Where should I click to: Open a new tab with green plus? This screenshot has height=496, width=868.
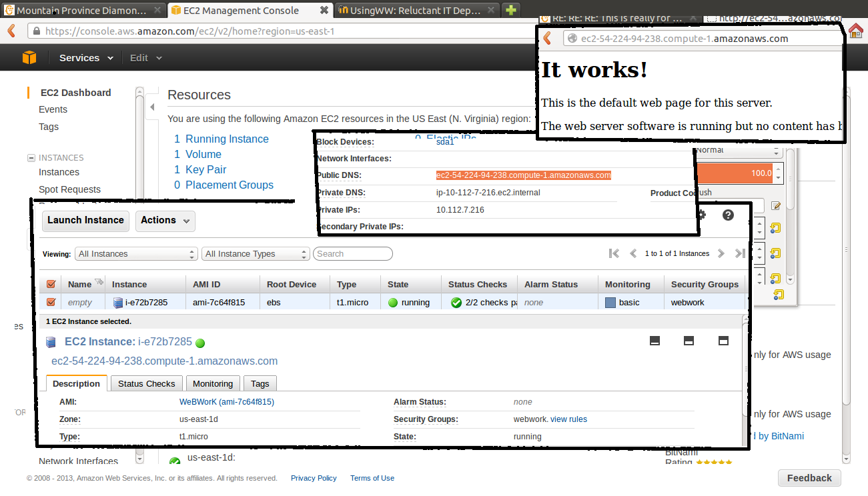511,10
